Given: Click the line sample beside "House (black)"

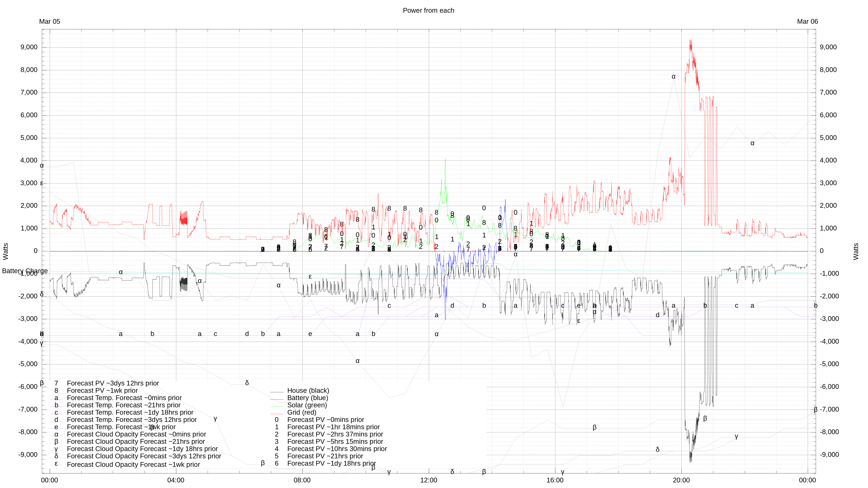Looking at the screenshot, I should 277,392.
